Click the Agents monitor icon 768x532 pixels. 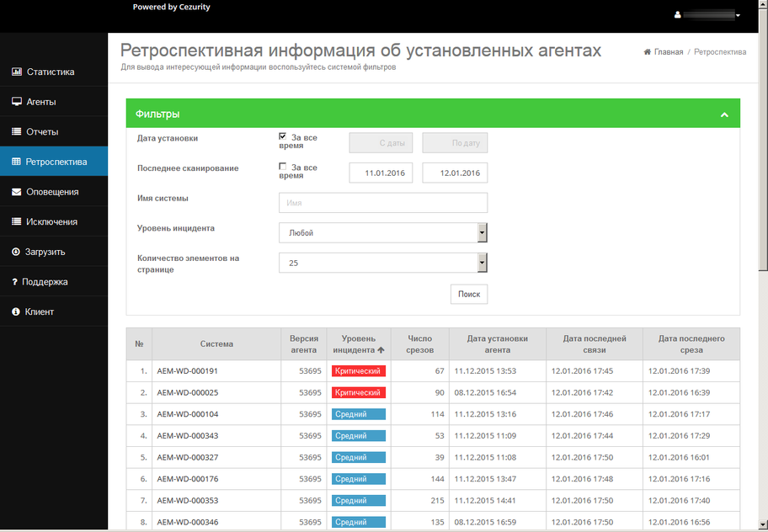coord(17,102)
